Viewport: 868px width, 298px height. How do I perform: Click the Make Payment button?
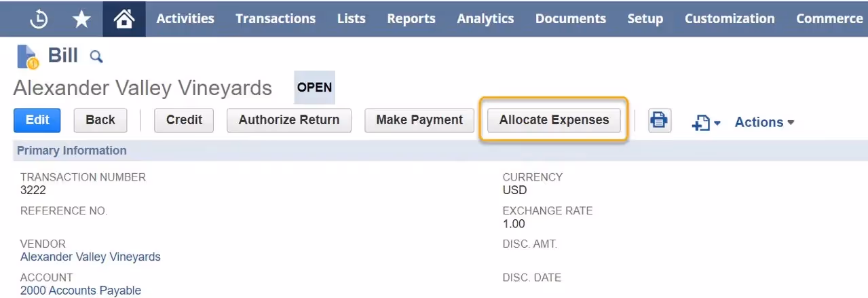(419, 120)
